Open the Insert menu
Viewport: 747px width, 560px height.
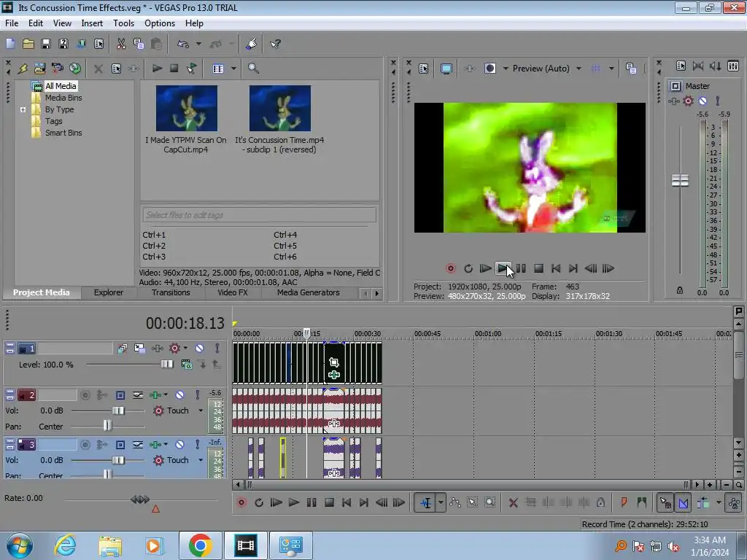click(x=92, y=23)
